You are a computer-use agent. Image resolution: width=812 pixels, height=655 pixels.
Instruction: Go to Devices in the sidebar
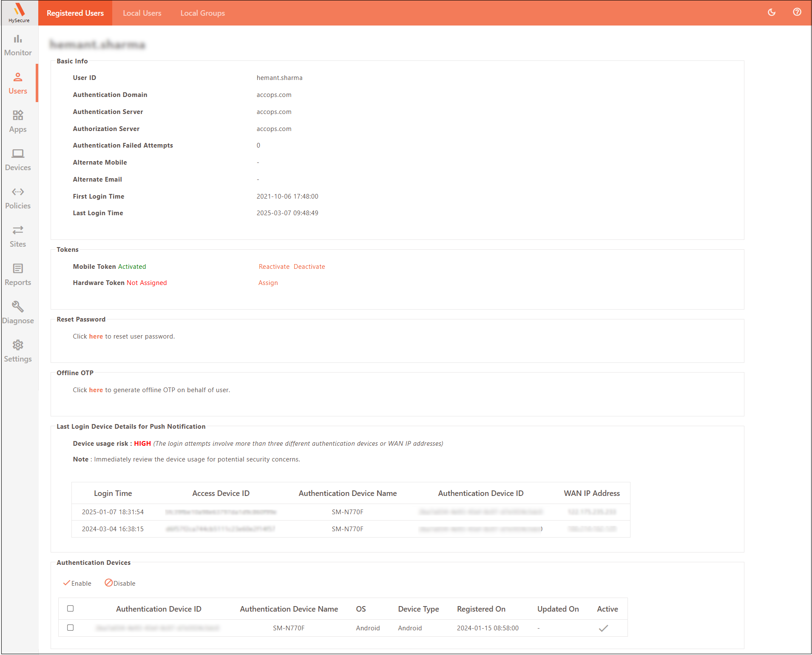18,160
